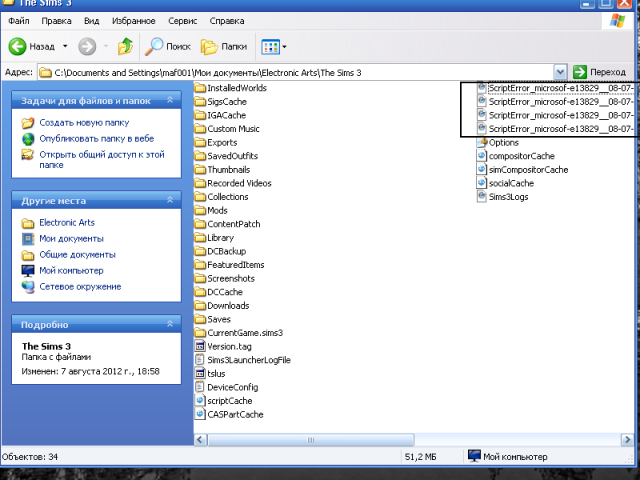Click the Up folder icon in toolbar
Image resolution: width=640 pixels, height=480 pixels.
[125, 46]
